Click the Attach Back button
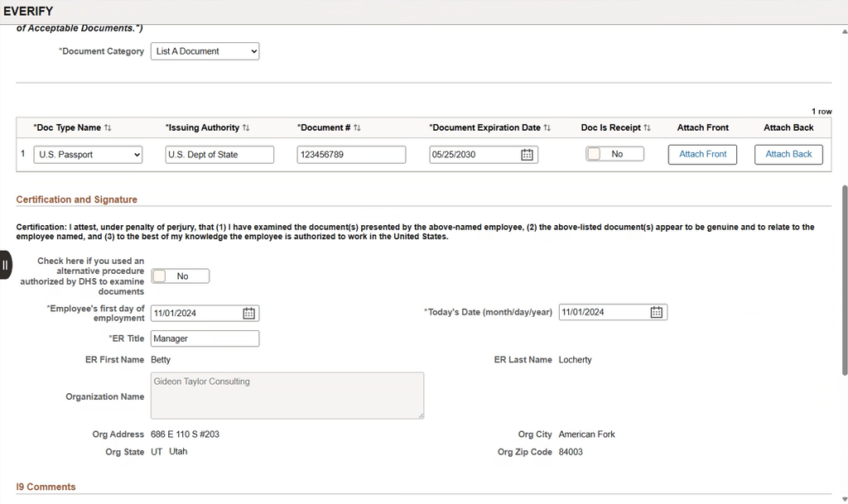 [788, 154]
